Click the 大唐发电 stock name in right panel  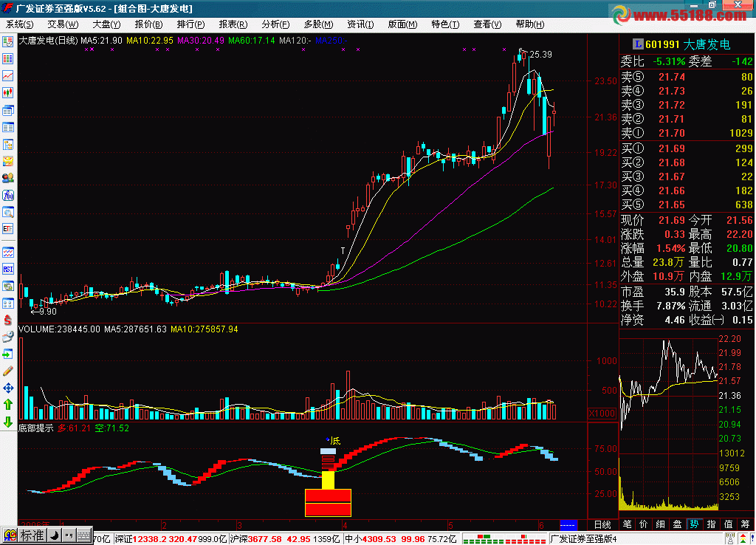[707, 44]
